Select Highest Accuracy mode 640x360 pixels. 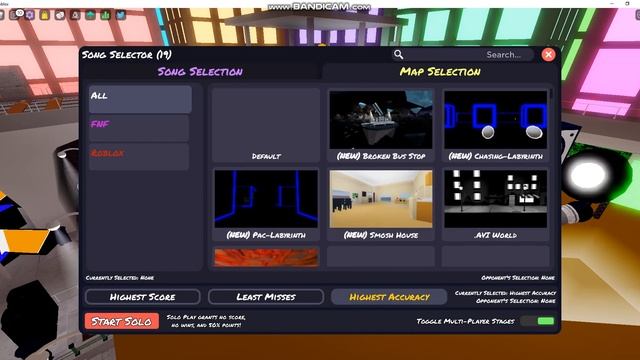(x=389, y=297)
